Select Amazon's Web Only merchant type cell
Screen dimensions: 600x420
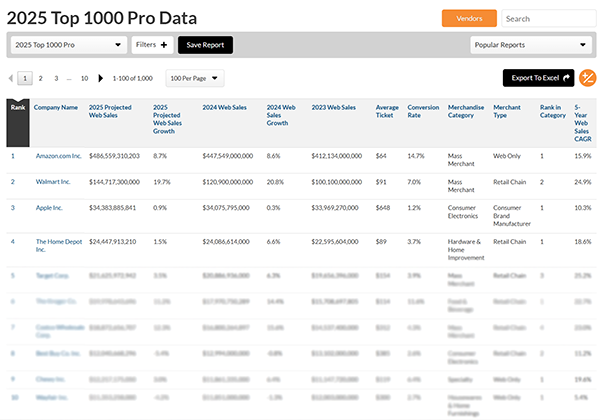[x=507, y=156]
